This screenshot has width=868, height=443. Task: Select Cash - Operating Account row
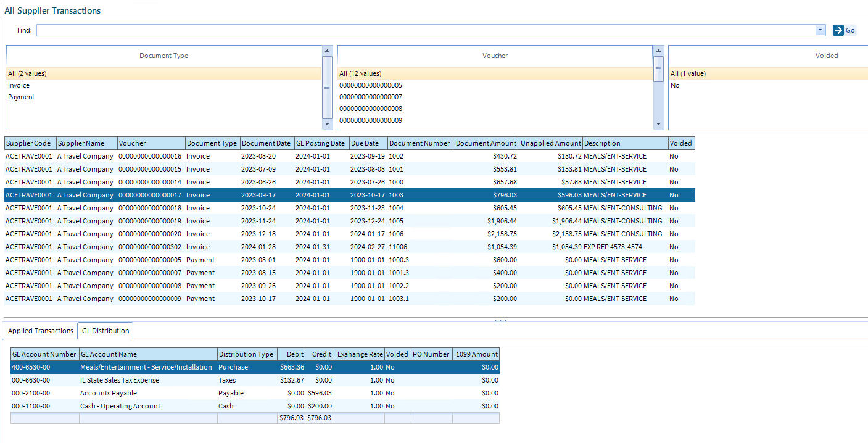[255, 406]
